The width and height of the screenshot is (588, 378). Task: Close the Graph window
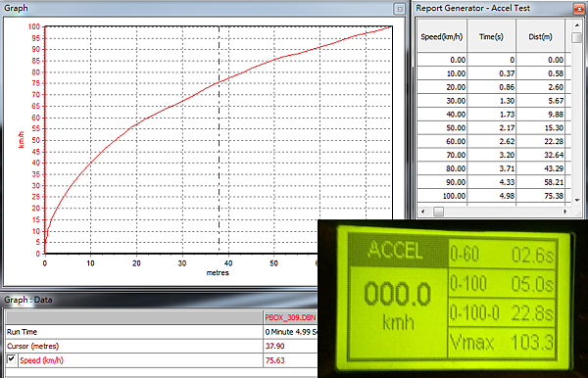click(400, 9)
